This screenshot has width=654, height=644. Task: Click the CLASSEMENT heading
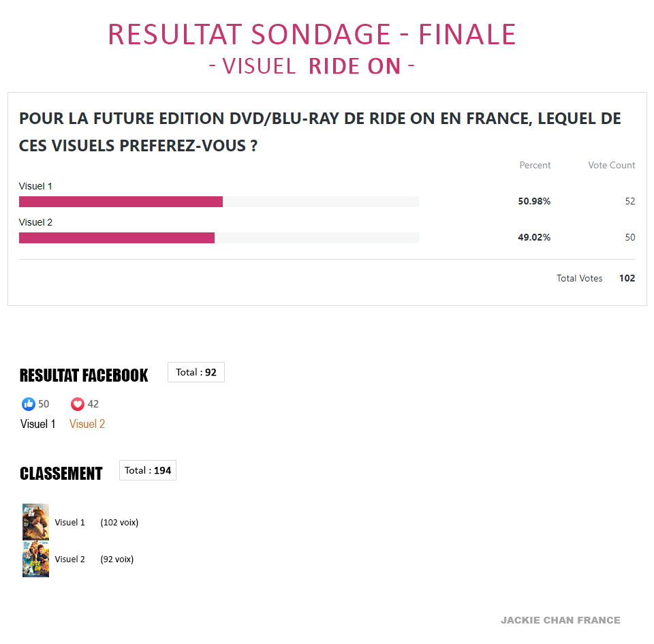pyautogui.click(x=61, y=474)
